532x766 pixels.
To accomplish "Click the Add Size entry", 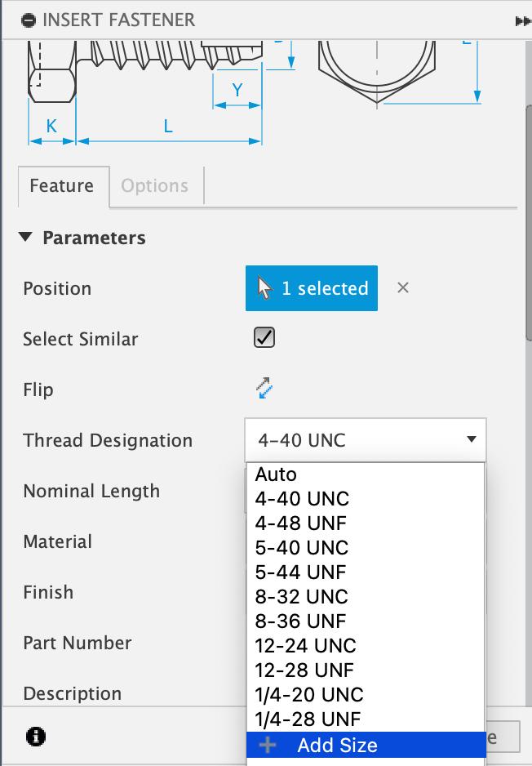I will coord(337,745).
